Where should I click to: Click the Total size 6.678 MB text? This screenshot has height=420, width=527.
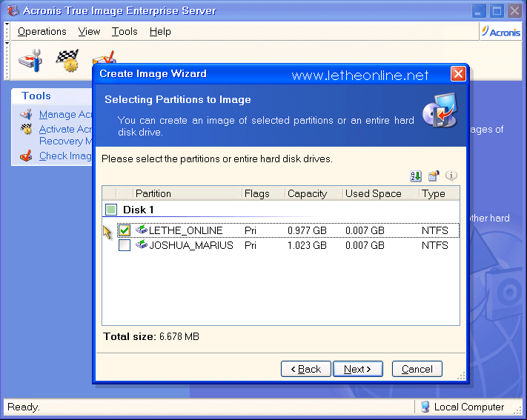151,336
